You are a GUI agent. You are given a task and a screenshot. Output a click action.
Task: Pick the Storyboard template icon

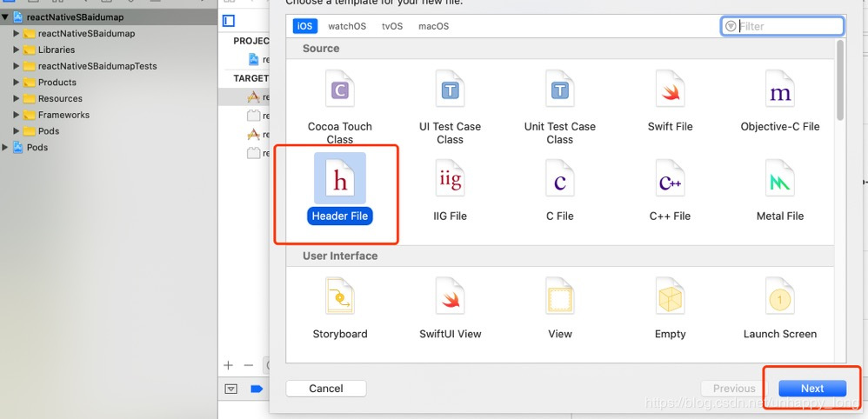click(x=339, y=296)
